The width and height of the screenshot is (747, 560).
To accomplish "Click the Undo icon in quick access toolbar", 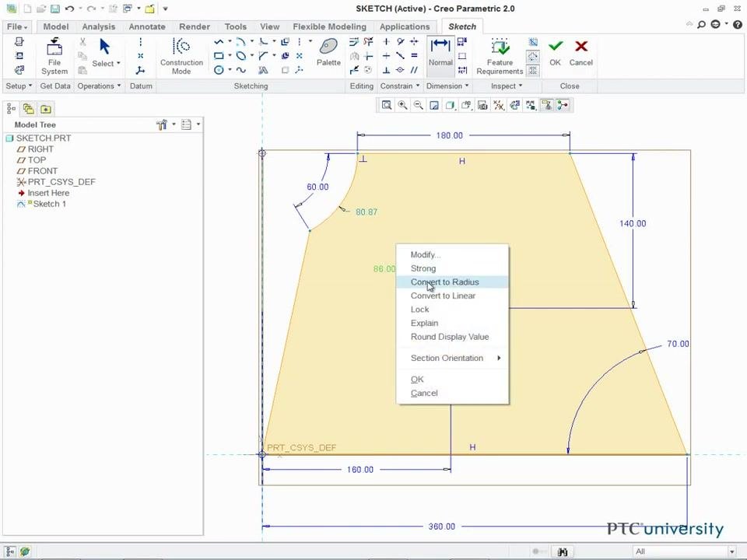I will pyautogui.click(x=69, y=9).
